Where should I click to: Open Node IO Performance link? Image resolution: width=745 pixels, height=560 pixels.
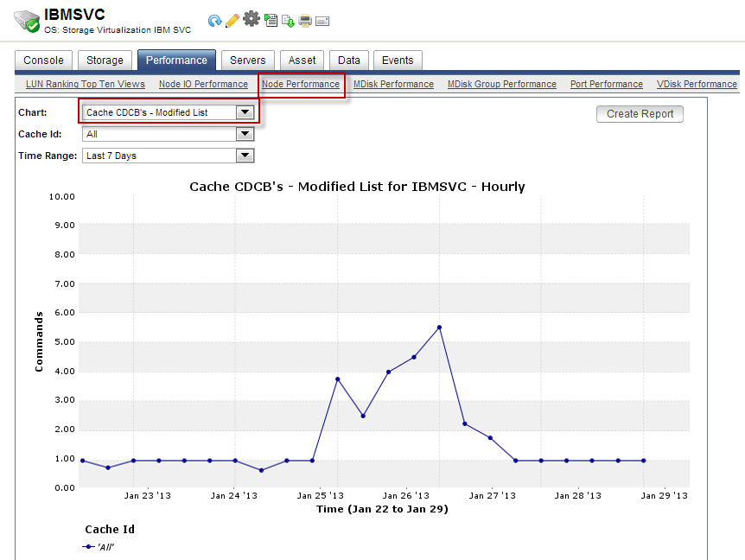click(x=203, y=84)
